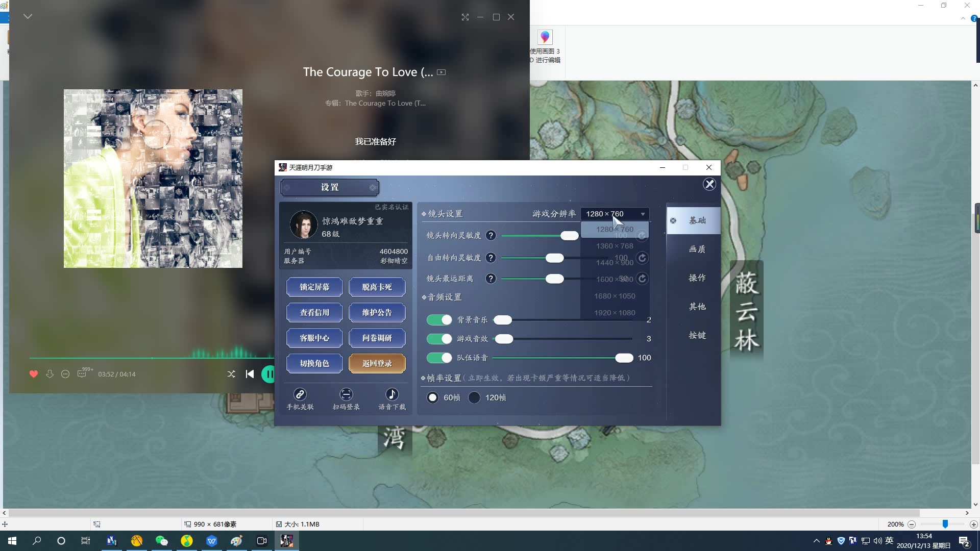The image size is (980, 551).
Task: Open the MV icon next to song title
Action: coord(442,72)
